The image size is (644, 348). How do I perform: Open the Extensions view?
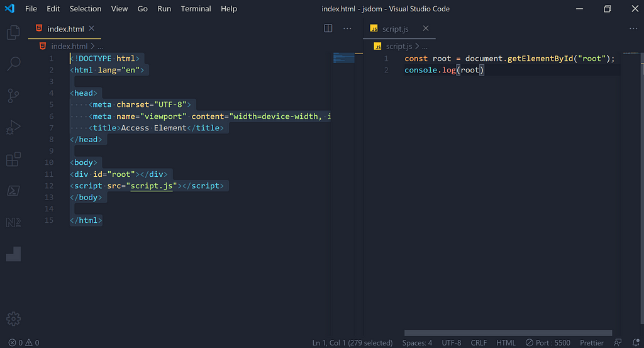coord(13,159)
